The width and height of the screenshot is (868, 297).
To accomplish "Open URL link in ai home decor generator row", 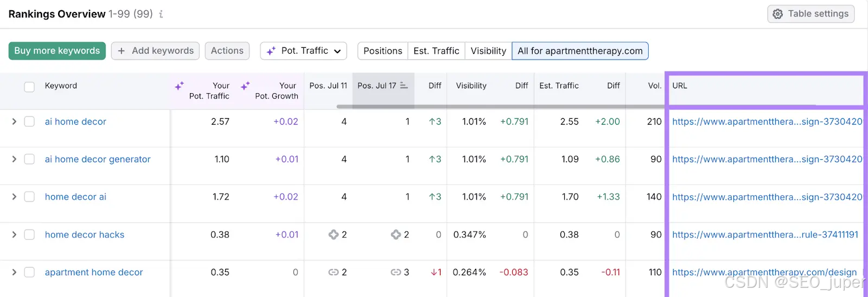I will coord(767,159).
